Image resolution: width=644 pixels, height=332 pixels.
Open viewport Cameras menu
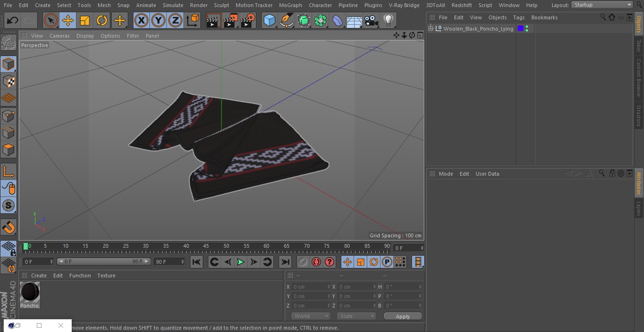pyautogui.click(x=59, y=36)
